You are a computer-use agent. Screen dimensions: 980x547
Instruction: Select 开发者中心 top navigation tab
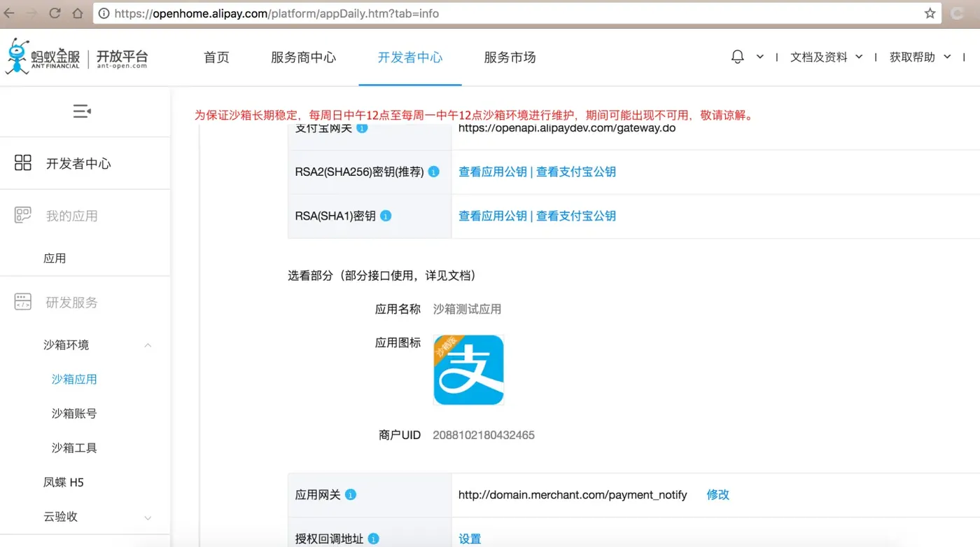[410, 57]
